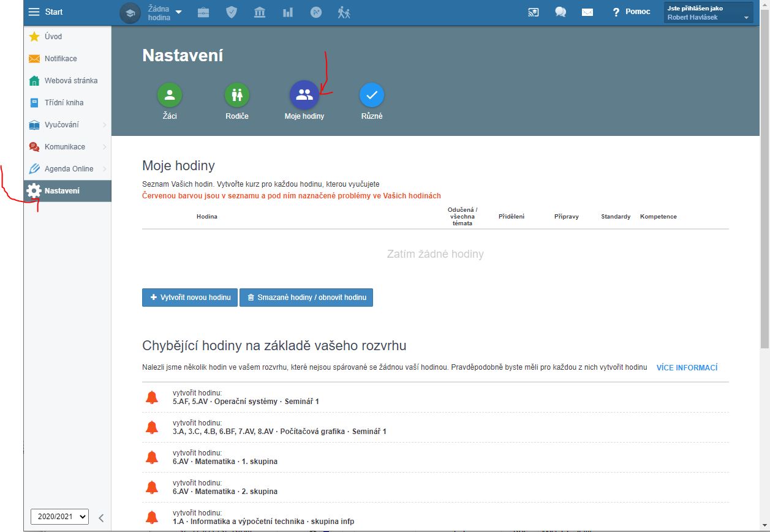770x532 pixels.
Task: Switch to the Žáci settings tab
Action: coord(170,95)
